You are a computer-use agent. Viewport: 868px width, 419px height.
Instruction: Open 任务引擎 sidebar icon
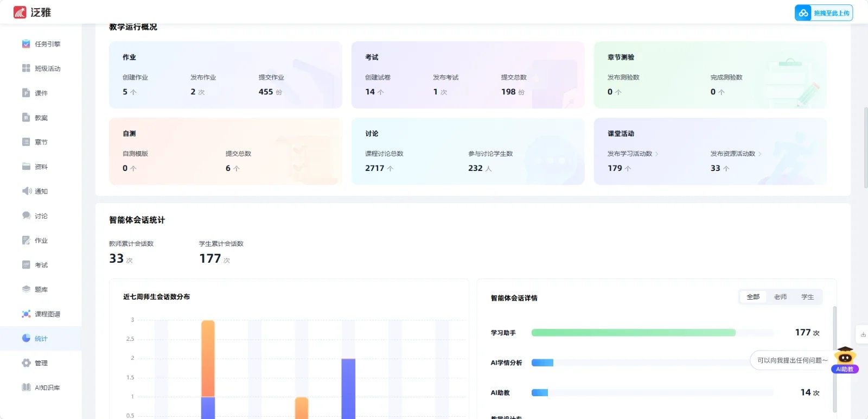[26, 44]
